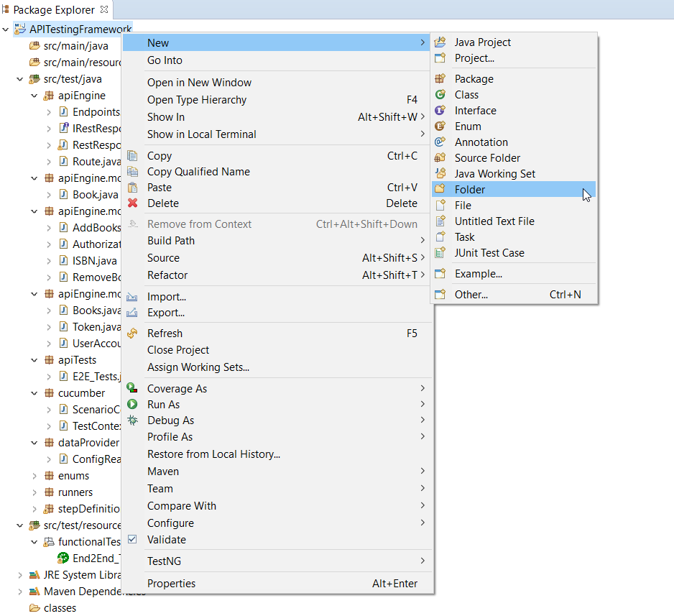
Task: Open the Team submenu
Action: pos(216,488)
